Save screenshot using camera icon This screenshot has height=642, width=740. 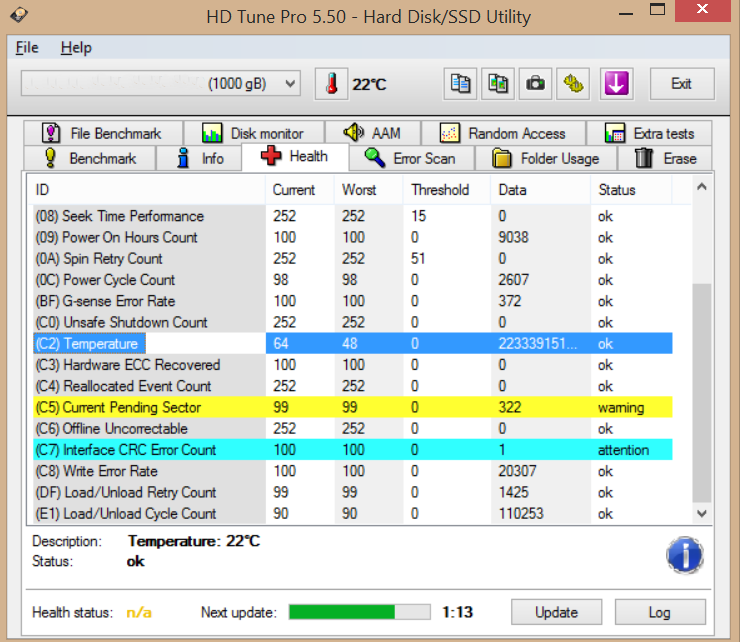tap(535, 84)
